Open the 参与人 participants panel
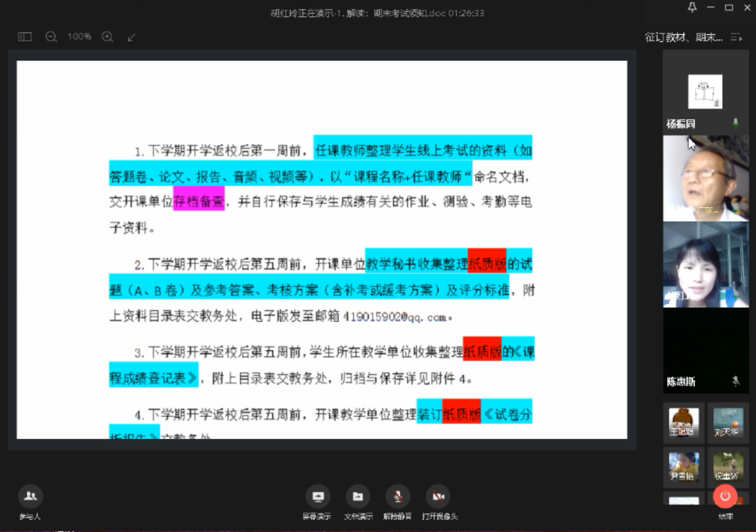 tap(30, 501)
